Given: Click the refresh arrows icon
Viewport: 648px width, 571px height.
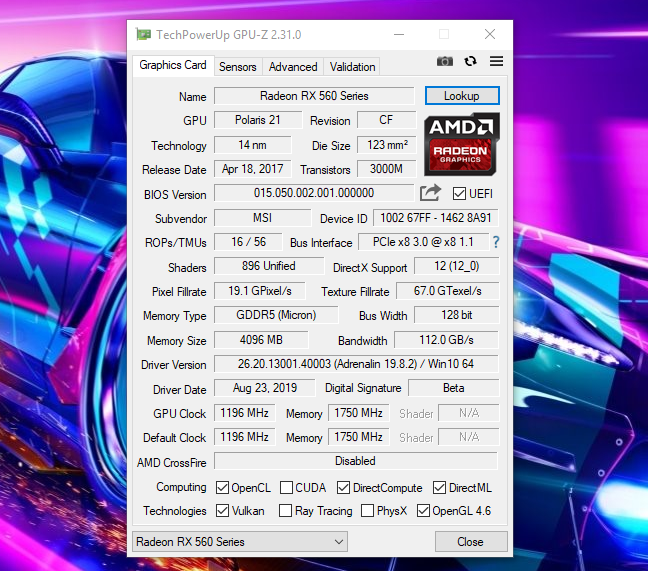Looking at the screenshot, I should 470,62.
